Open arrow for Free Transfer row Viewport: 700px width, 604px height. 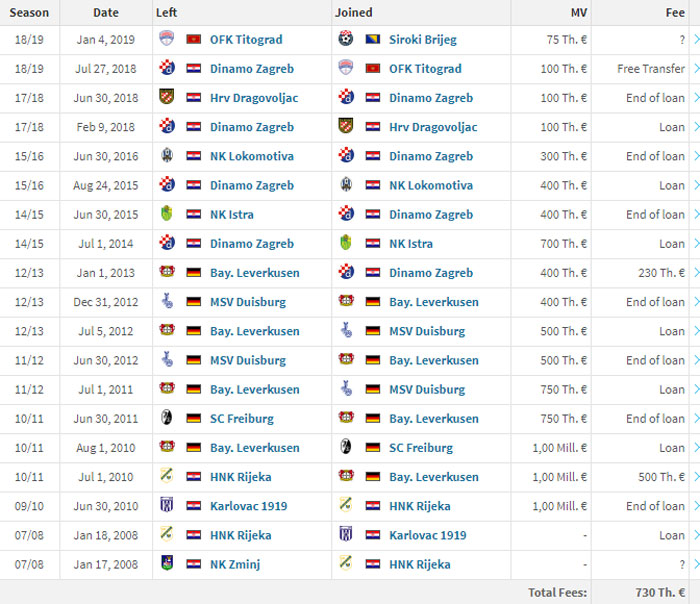click(696, 68)
